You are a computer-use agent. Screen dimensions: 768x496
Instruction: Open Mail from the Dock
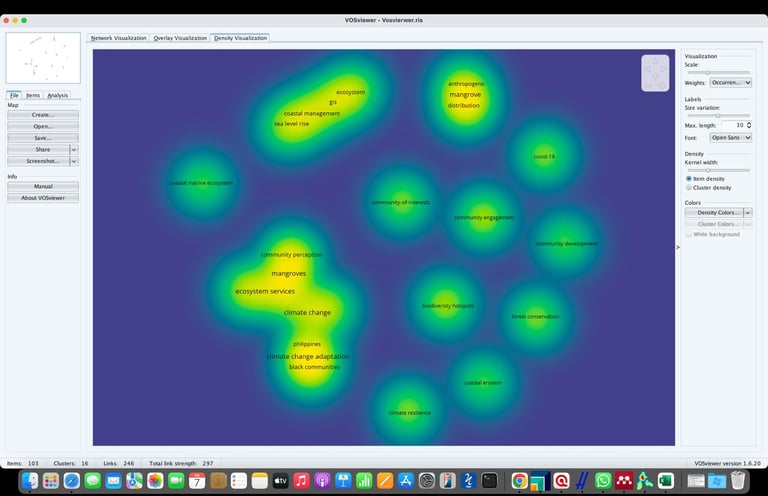114,481
